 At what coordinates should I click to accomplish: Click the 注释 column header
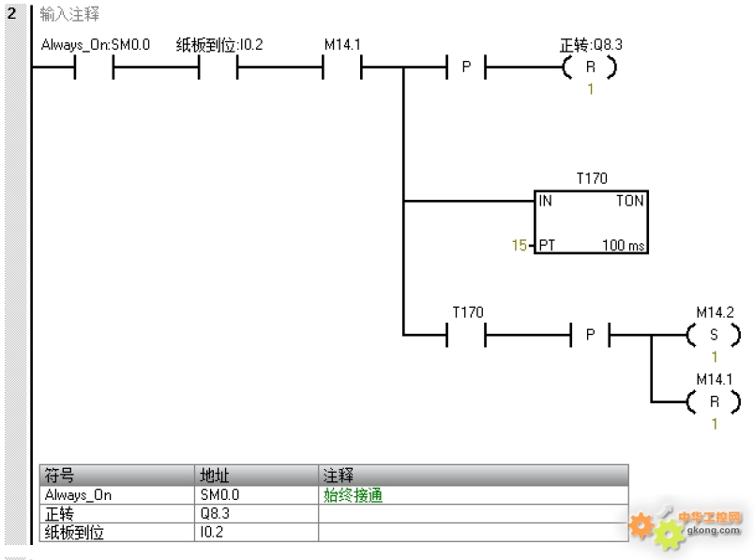[x=474, y=476]
